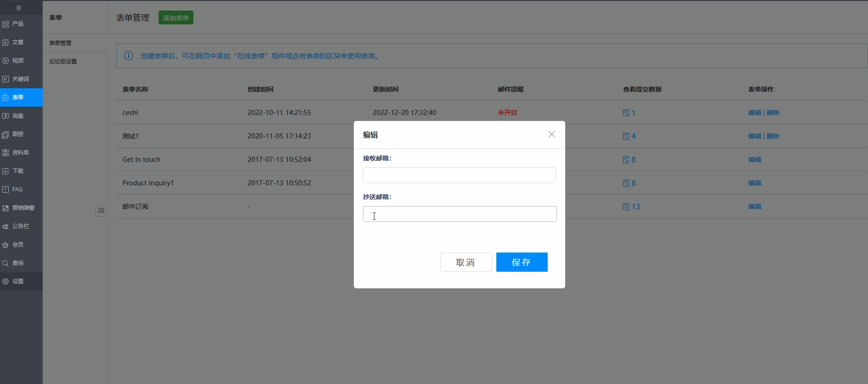This screenshot has height=384, width=868.
Task: Click the 下载 sidebar icon
Action: [x=6, y=171]
